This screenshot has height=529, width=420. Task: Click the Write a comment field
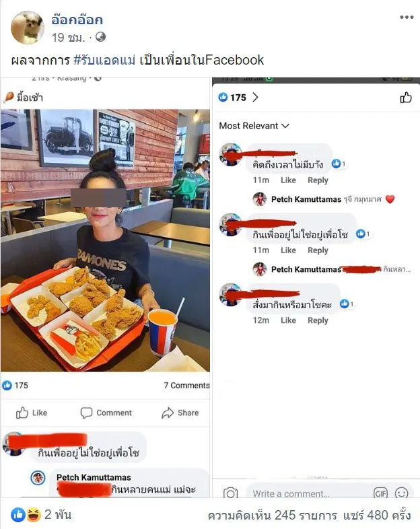(310, 493)
